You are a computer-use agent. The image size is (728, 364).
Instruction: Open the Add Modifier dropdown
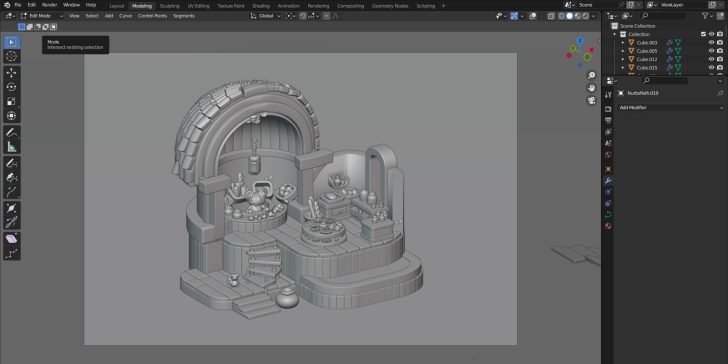pyautogui.click(x=670, y=107)
